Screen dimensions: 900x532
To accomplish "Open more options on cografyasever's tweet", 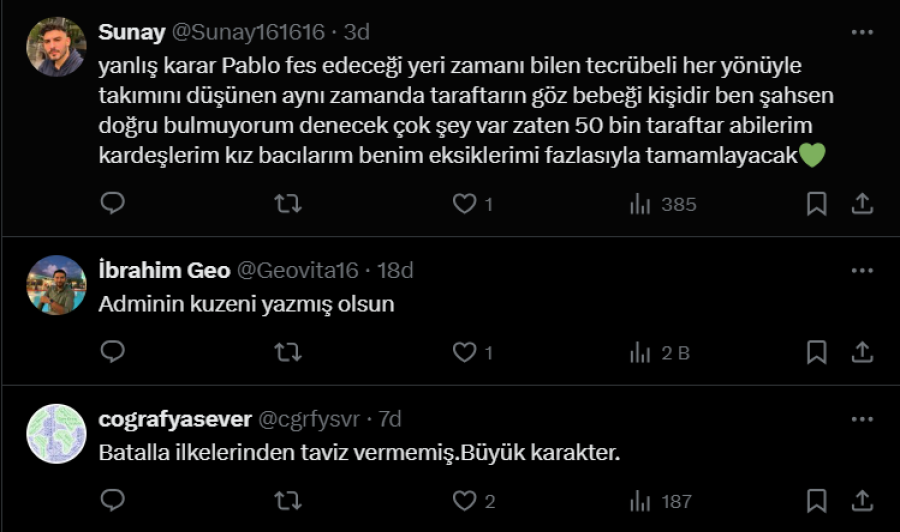I will [x=861, y=419].
